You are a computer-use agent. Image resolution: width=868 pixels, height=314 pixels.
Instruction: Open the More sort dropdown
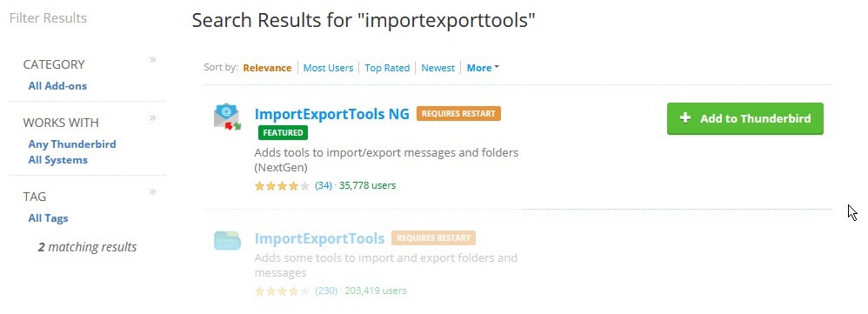(x=483, y=68)
